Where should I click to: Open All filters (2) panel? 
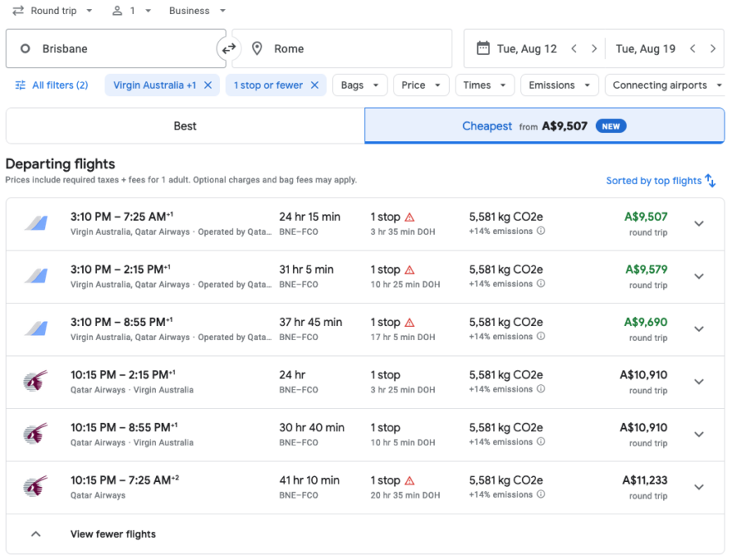point(51,85)
